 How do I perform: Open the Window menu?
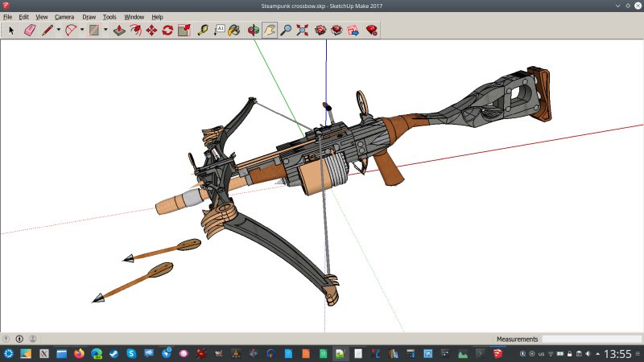[x=134, y=17]
